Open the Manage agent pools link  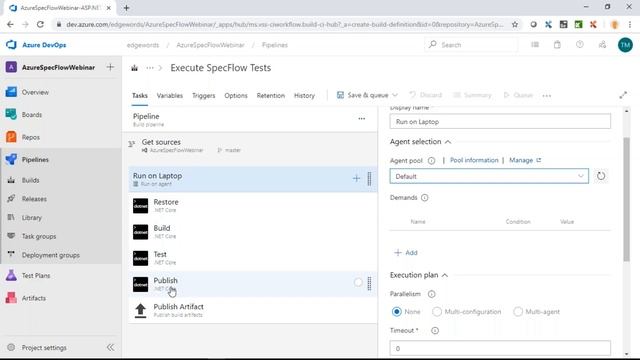click(x=525, y=160)
